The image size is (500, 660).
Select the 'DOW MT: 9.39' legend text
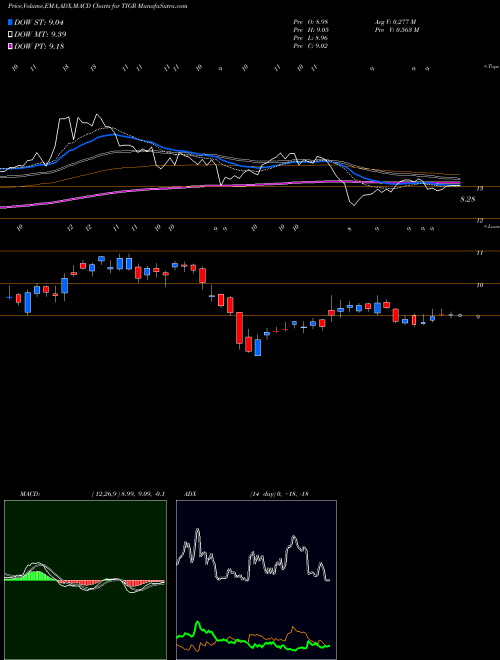coord(40,34)
